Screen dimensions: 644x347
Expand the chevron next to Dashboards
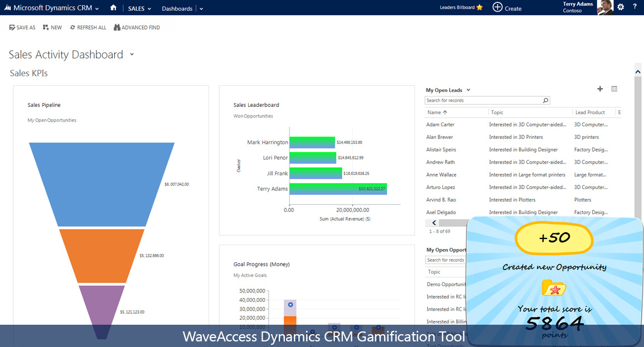click(201, 8)
